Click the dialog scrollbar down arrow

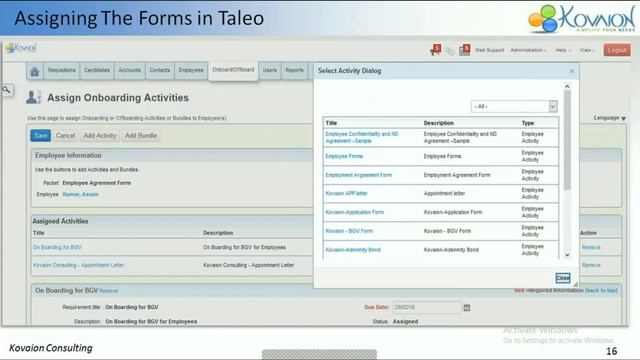point(567,255)
